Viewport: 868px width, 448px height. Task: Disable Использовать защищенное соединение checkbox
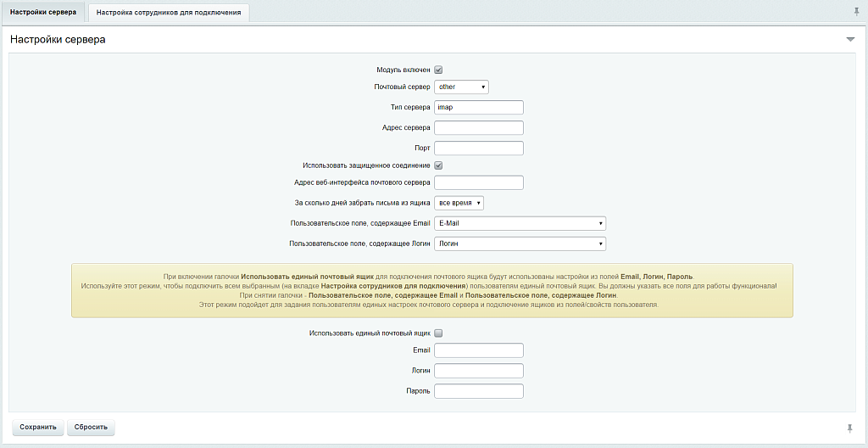coord(438,165)
